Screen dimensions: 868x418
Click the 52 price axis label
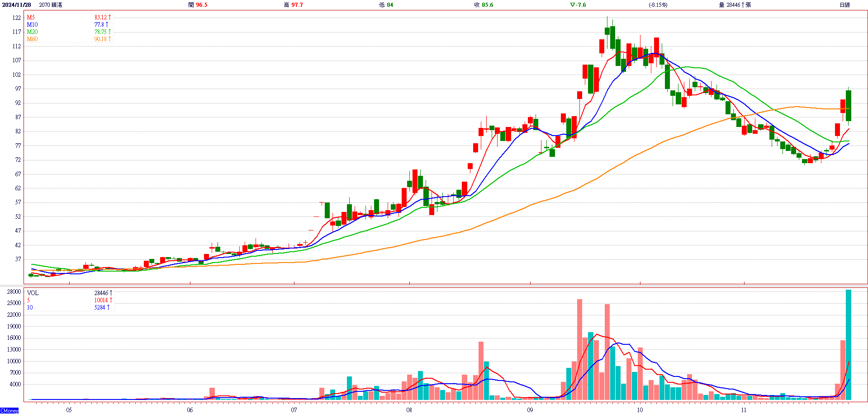(18, 216)
